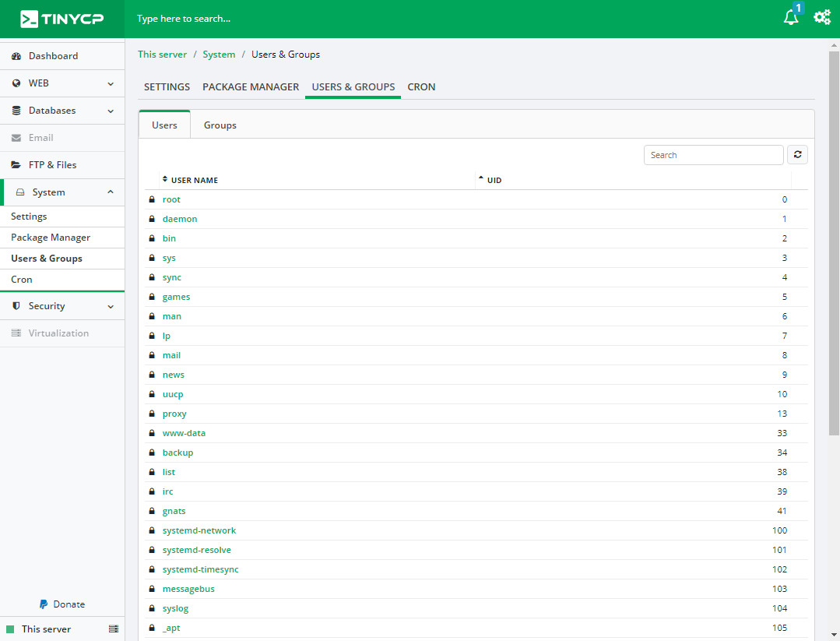840x641 pixels.
Task: Select the USERS & GROUPS tab
Action: click(353, 86)
